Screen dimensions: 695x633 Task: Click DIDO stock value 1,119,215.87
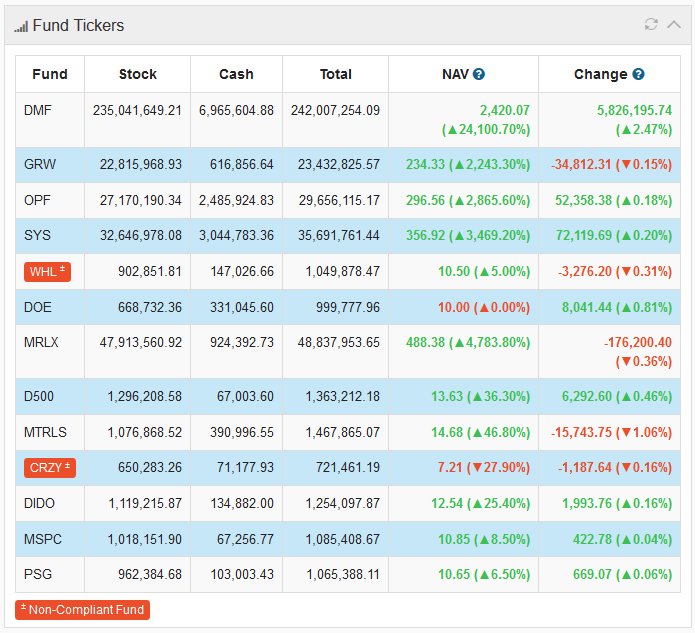pos(144,504)
